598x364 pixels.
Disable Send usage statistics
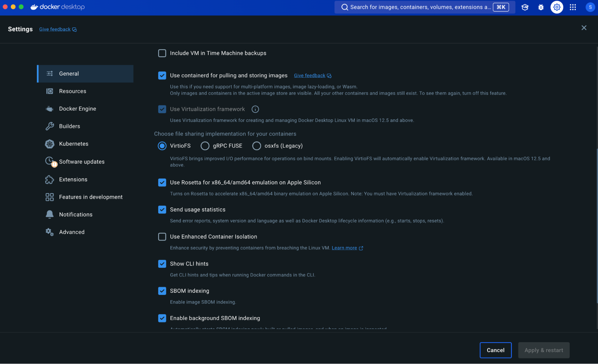click(x=162, y=209)
